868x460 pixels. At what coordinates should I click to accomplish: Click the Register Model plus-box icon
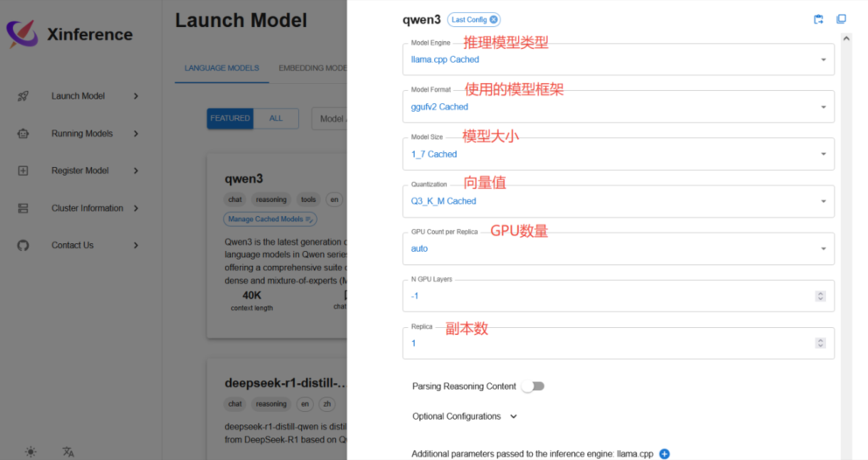point(23,171)
